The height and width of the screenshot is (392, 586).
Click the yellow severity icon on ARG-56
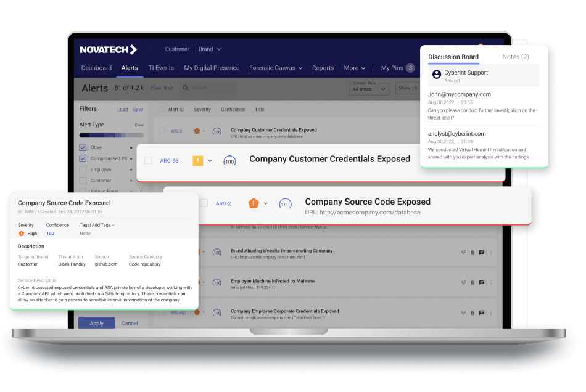click(x=198, y=161)
